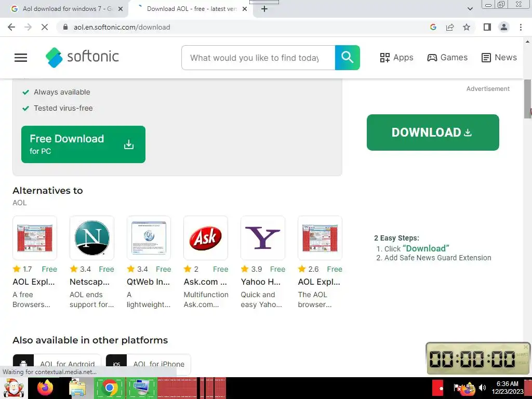The image size is (532, 399).
Task: Open the Yahoo alternative icon
Action: [263, 238]
